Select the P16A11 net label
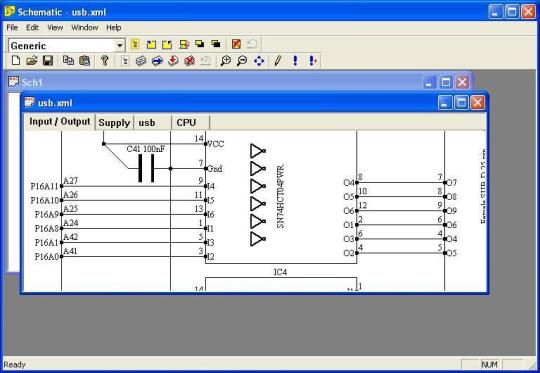The width and height of the screenshot is (540, 373). pos(45,186)
